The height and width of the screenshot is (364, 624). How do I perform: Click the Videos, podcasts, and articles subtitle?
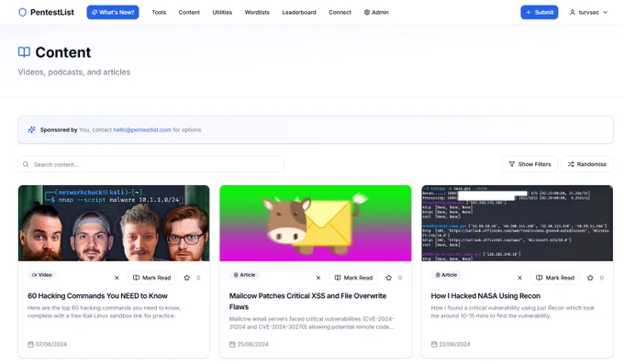(74, 72)
